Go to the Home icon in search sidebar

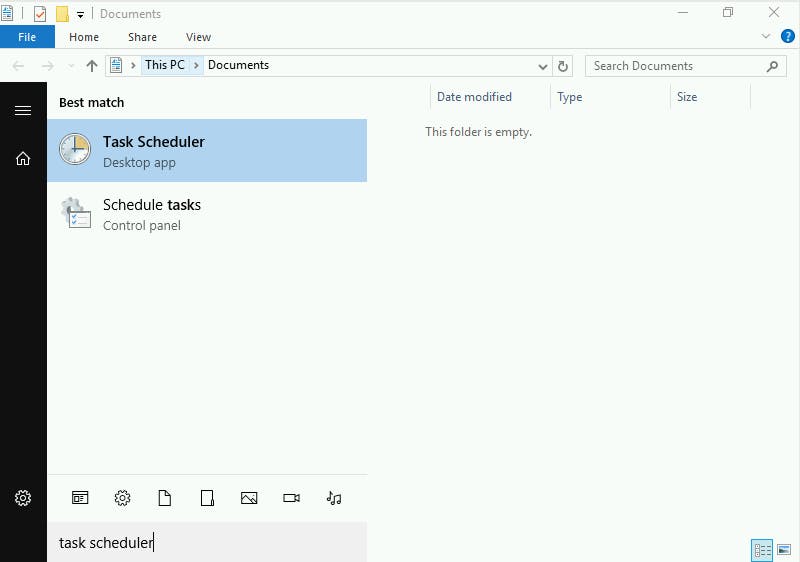23,159
